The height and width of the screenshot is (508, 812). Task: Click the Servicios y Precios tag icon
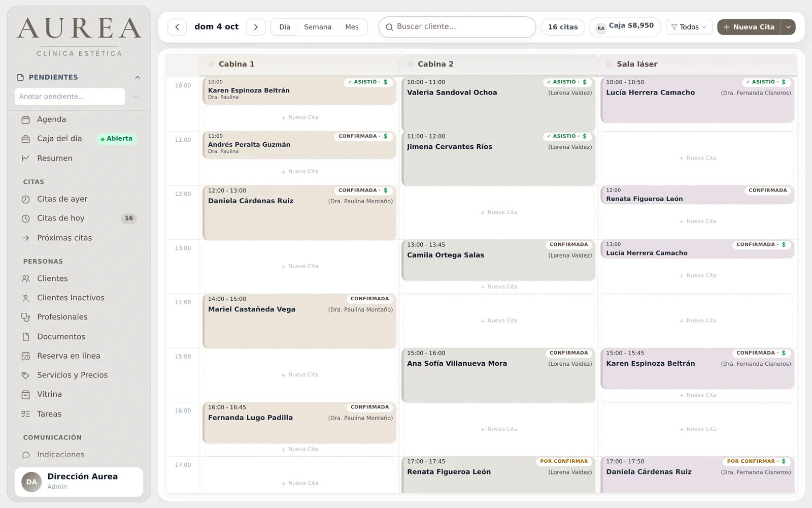point(26,375)
